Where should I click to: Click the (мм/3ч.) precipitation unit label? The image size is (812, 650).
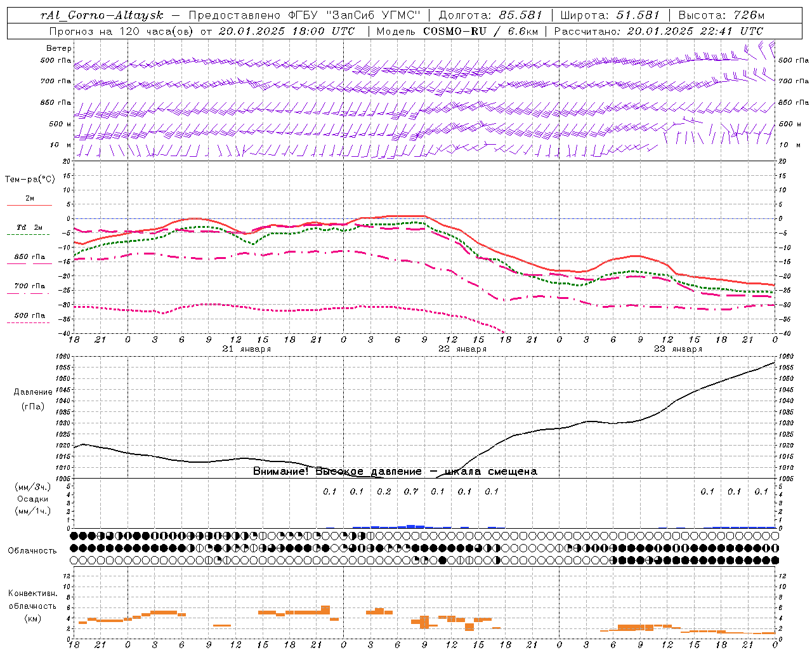[32, 487]
